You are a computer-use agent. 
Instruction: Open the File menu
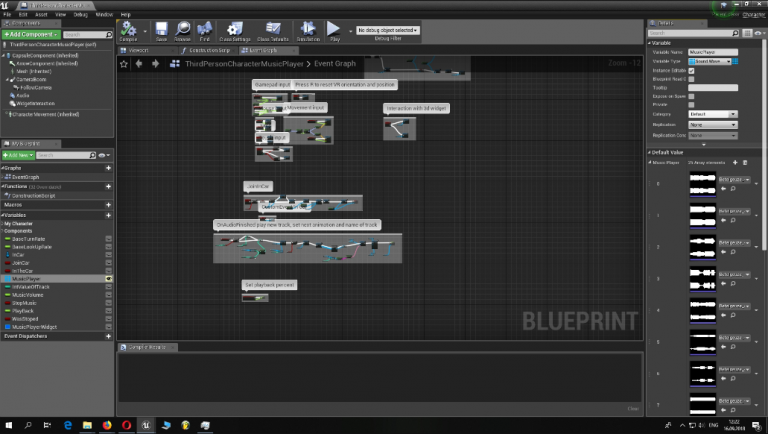7,15
